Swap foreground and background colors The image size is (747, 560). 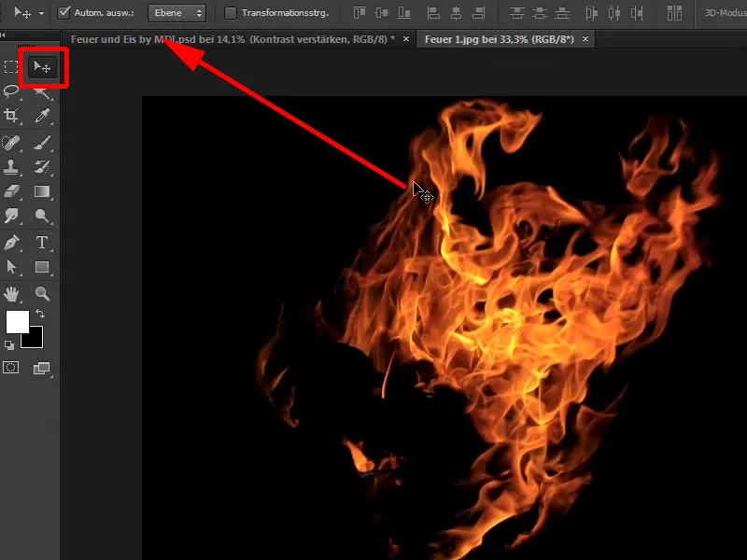click(40, 314)
